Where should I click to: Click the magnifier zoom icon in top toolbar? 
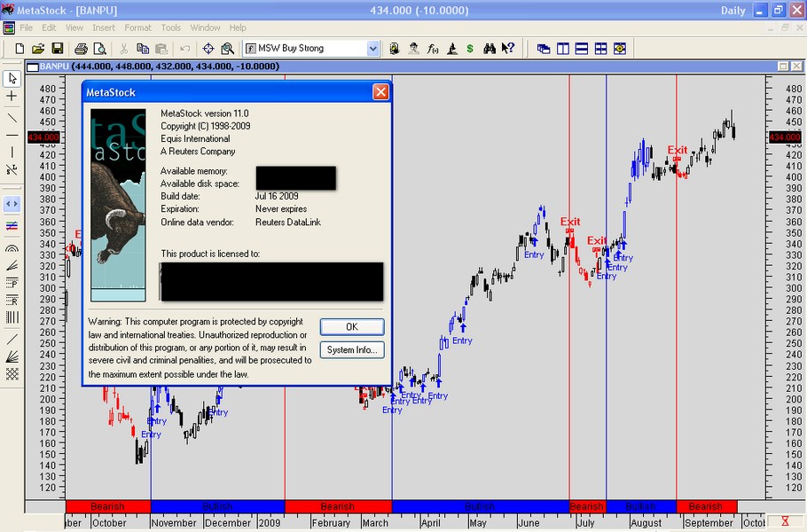[x=228, y=49]
